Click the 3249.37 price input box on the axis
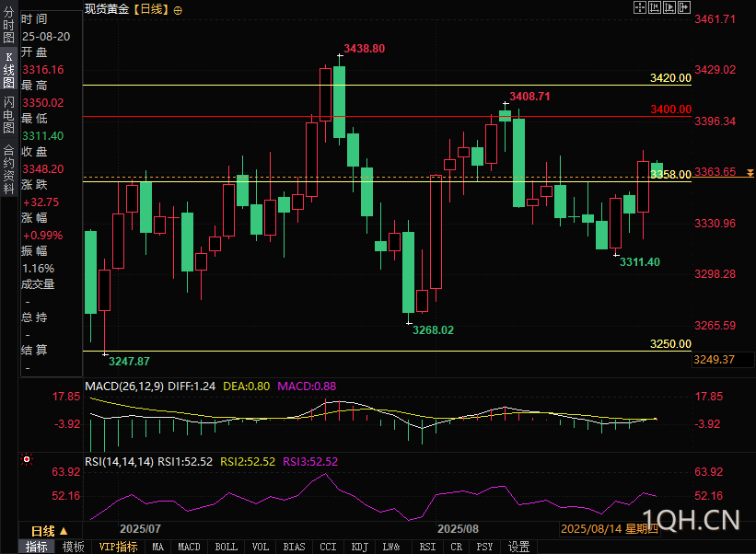756x554 pixels. 723,360
